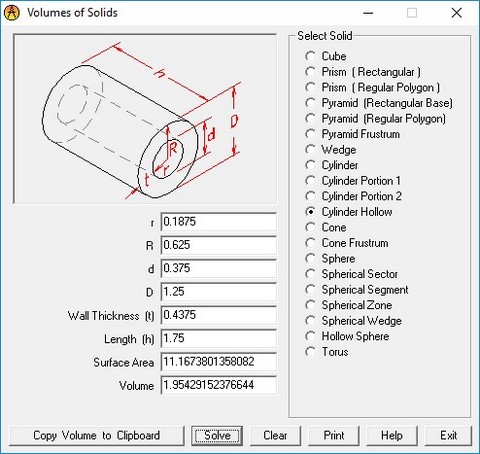Click the Length (h) input field
This screenshot has width=480, height=454.
219,338
